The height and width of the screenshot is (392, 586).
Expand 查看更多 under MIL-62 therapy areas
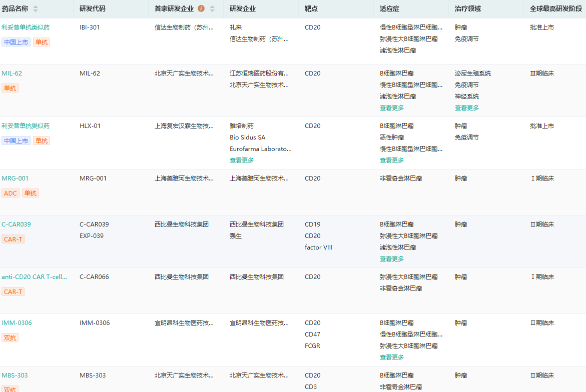point(467,108)
